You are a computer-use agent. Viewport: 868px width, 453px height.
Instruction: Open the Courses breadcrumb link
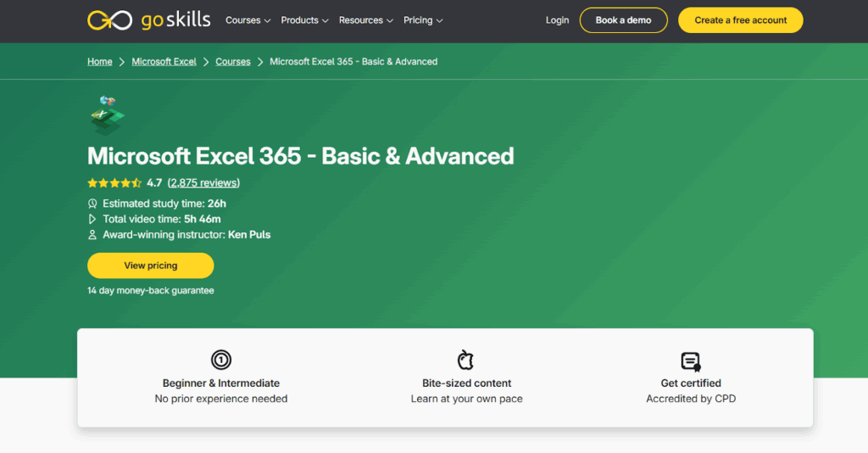tap(233, 61)
